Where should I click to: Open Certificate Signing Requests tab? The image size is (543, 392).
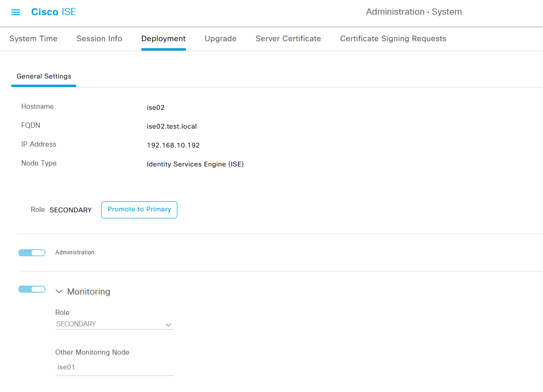click(393, 38)
